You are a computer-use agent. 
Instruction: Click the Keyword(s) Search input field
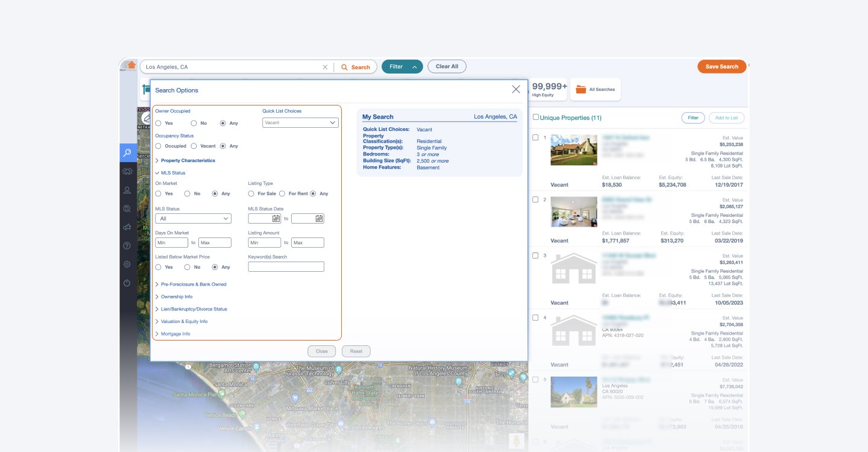[286, 266]
